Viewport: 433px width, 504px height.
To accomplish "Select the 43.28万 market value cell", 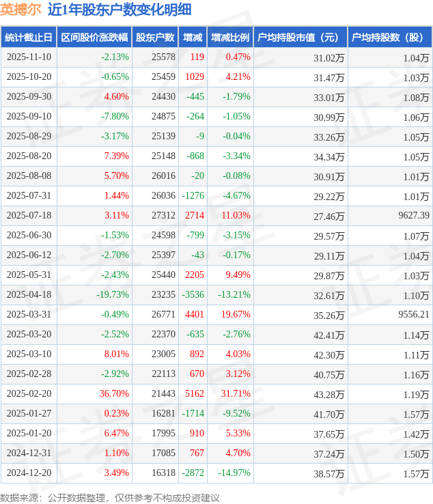I will tap(329, 394).
